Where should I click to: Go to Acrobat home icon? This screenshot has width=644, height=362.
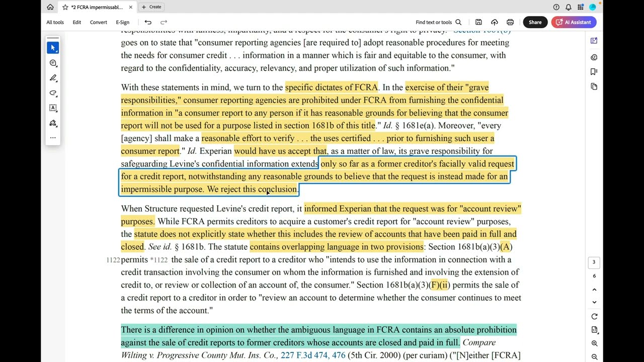pyautogui.click(x=50, y=7)
